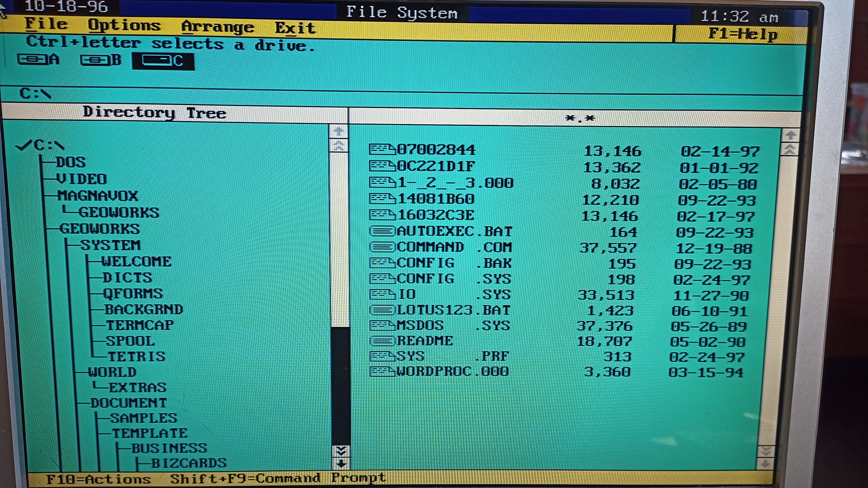Click directory tree scroll down arrow
868x488 pixels.
341,464
